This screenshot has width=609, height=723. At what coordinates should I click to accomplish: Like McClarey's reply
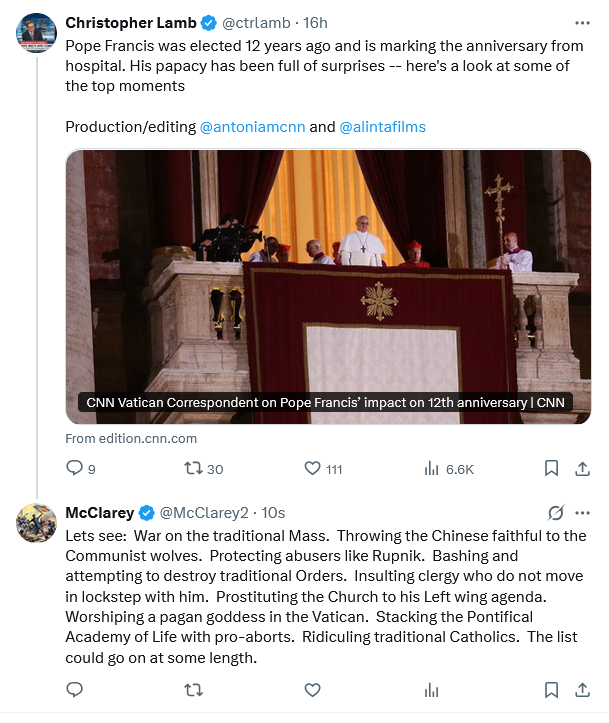point(312,689)
